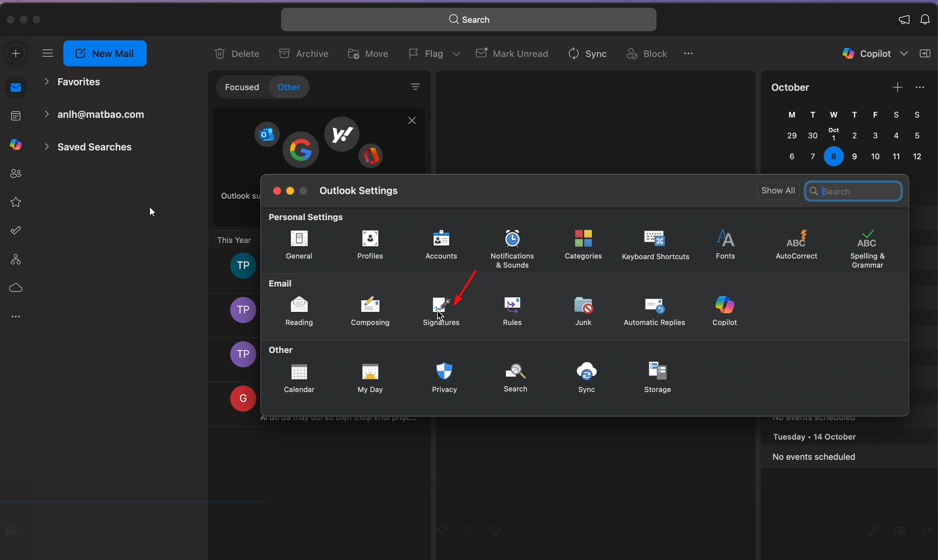Toggle the side panel in top-right toolbar
The width and height of the screenshot is (938, 560).
[x=925, y=54]
